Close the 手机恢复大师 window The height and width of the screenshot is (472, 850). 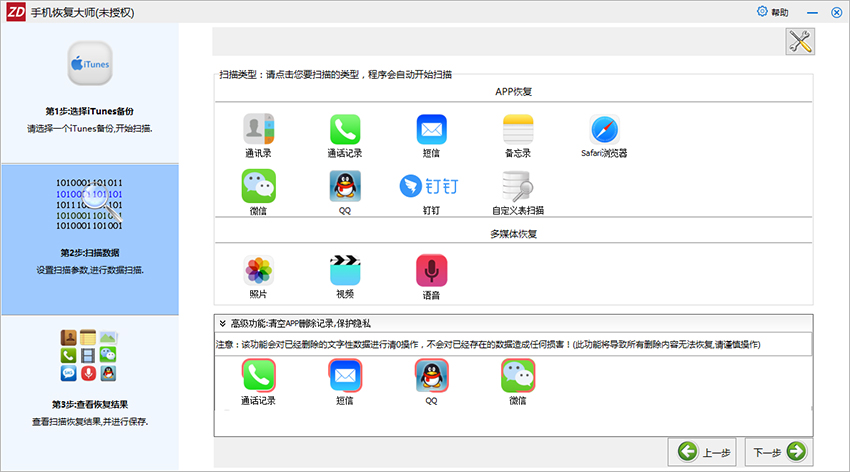tap(836, 12)
